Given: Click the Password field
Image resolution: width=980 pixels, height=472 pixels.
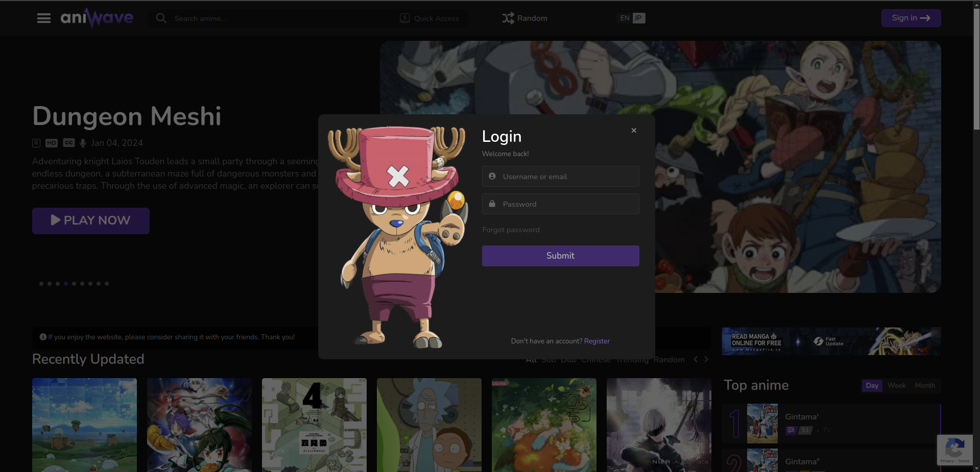Looking at the screenshot, I should 560,204.
